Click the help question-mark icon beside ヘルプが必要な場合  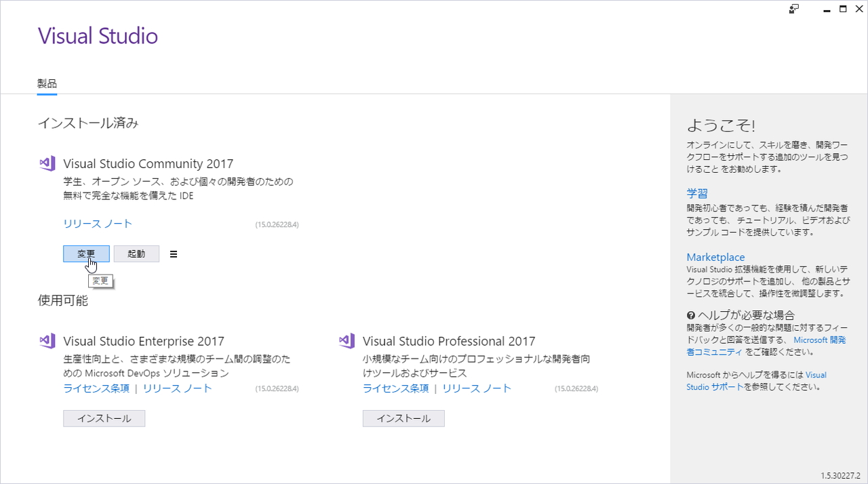pos(691,315)
